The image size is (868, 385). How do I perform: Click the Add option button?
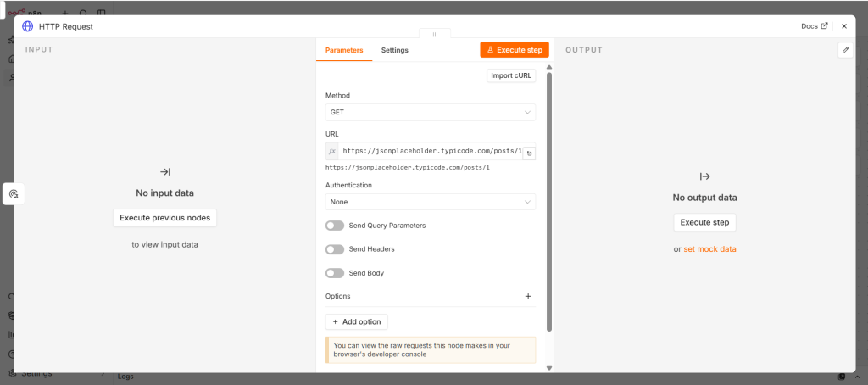[357, 322]
